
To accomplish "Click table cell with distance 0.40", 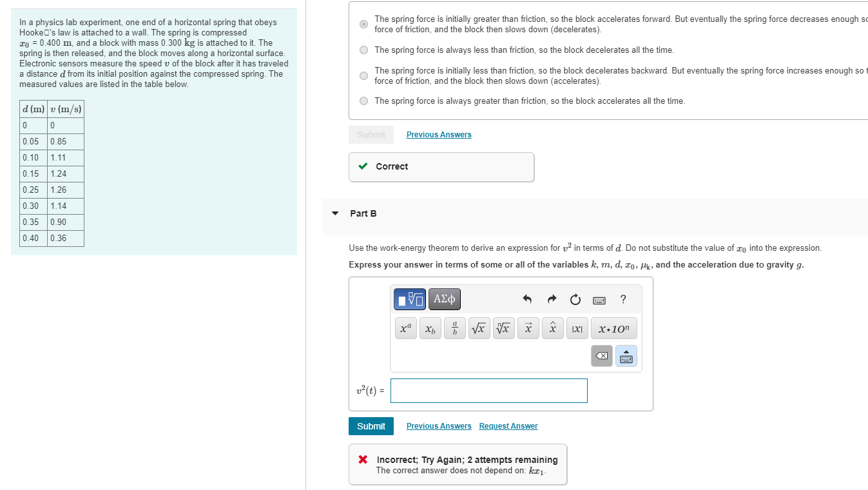I will tap(34, 239).
